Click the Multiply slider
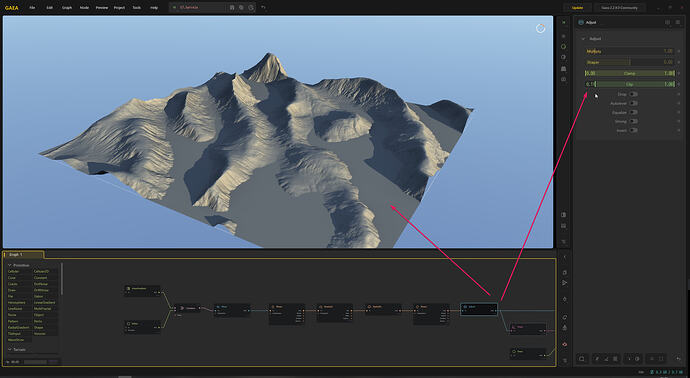This screenshot has width=690, height=378. pyautogui.click(x=629, y=51)
